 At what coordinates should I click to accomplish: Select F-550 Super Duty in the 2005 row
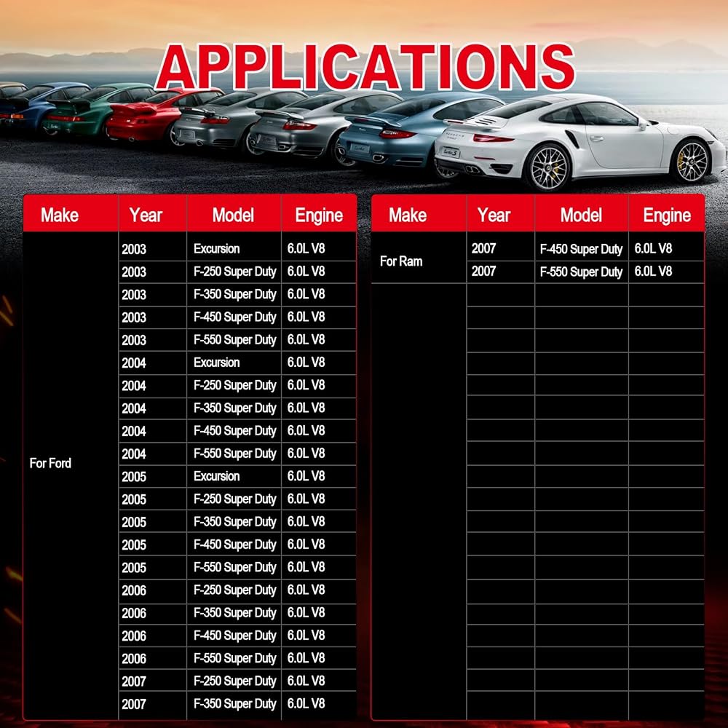(235, 567)
